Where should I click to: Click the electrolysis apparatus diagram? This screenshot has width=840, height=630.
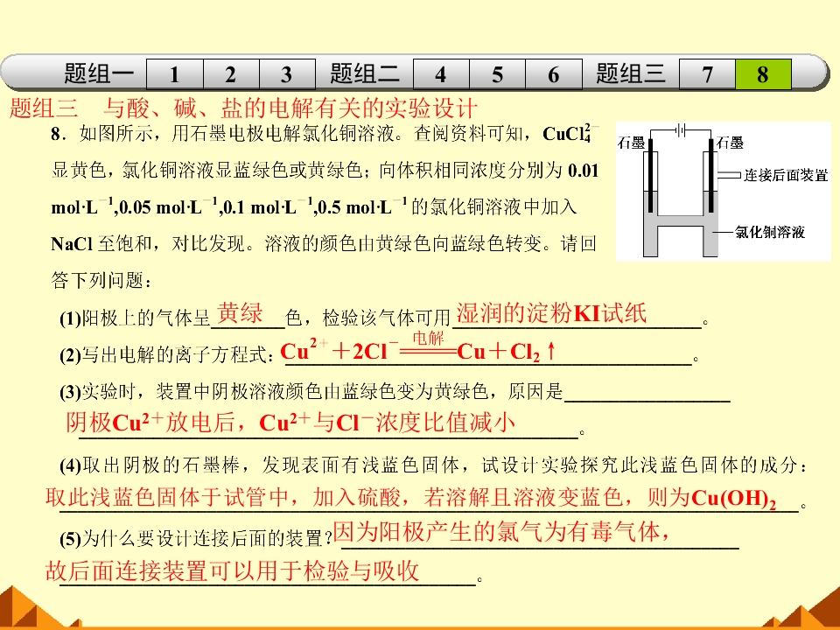pos(724,192)
